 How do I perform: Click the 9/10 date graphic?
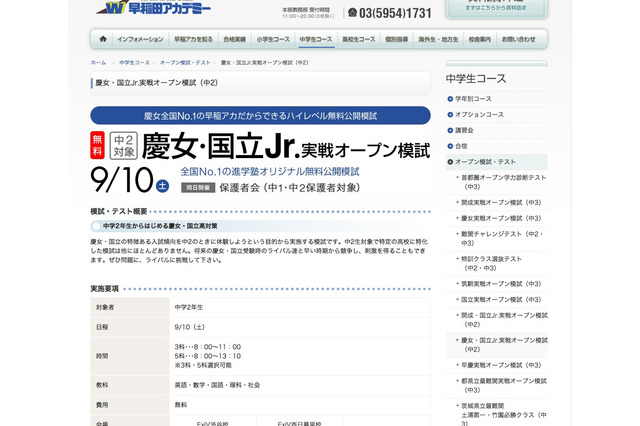(x=122, y=180)
